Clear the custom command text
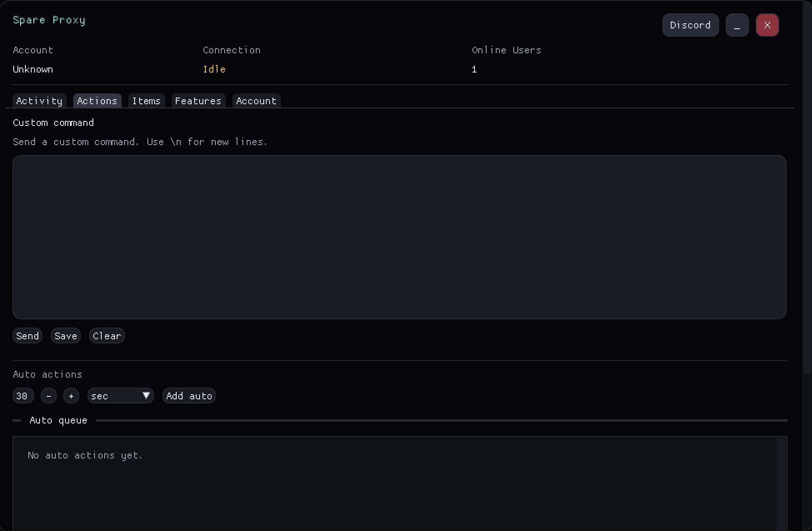The image size is (812, 531). [107, 336]
